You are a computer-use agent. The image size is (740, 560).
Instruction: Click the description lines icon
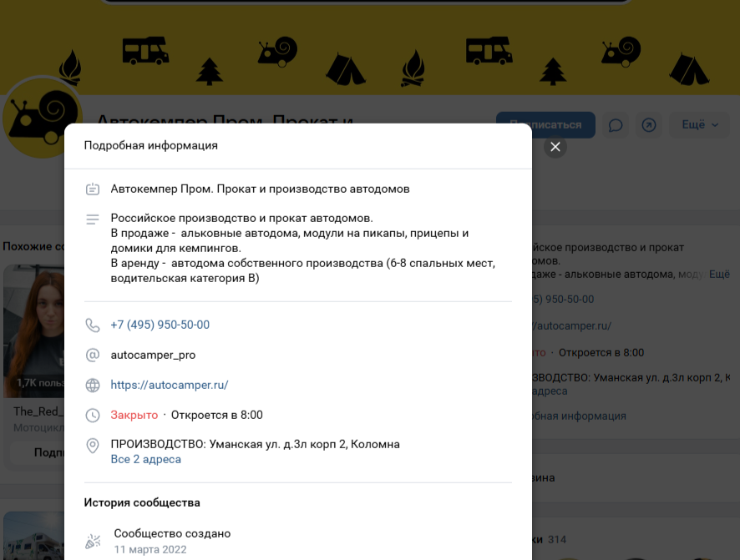click(93, 219)
